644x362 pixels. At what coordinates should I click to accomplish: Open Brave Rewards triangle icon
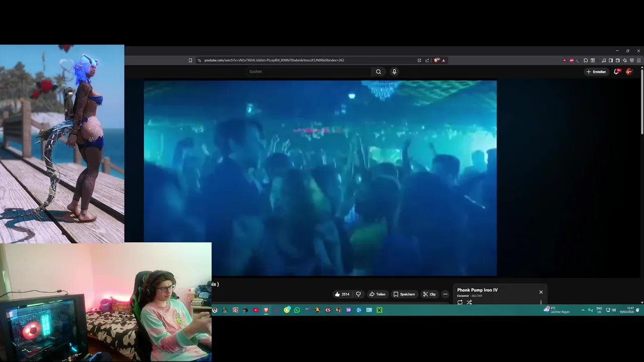click(443, 60)
